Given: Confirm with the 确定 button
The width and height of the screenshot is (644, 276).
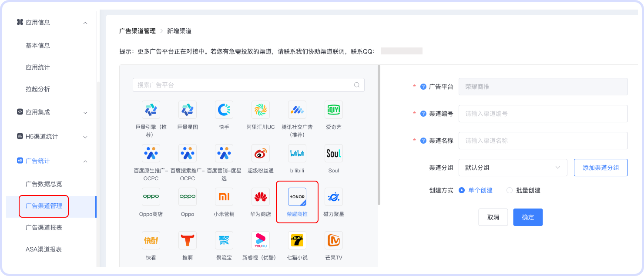Looking at the screenshot, I should (528, 217).
